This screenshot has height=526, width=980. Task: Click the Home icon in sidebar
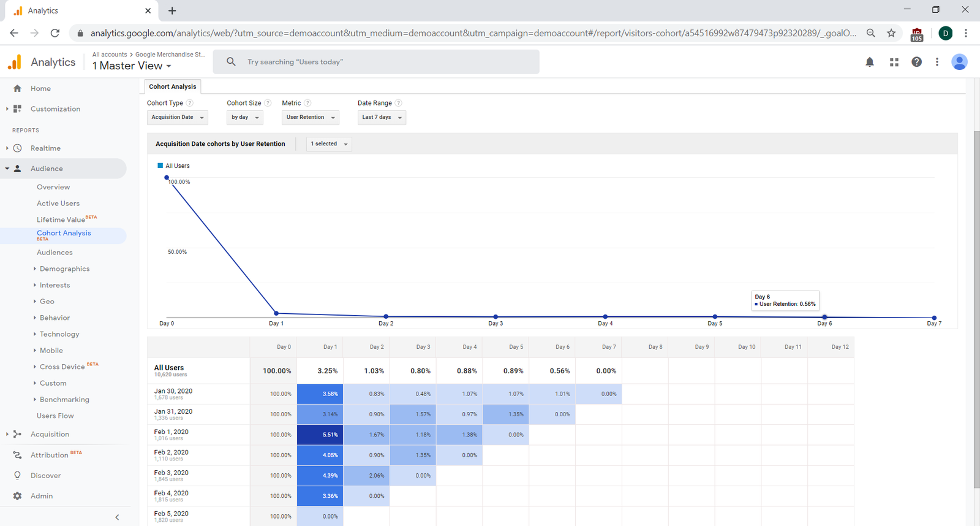[x=17, y=88]
